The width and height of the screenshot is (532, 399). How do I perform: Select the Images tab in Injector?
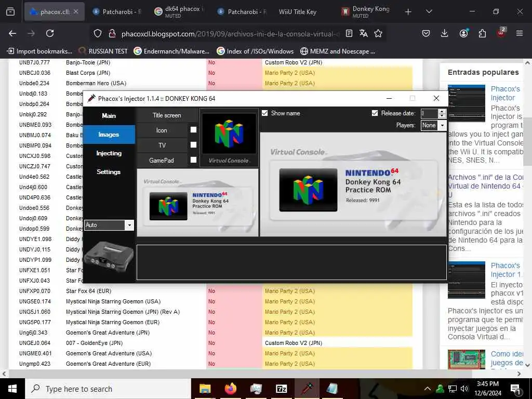(109, 135)
